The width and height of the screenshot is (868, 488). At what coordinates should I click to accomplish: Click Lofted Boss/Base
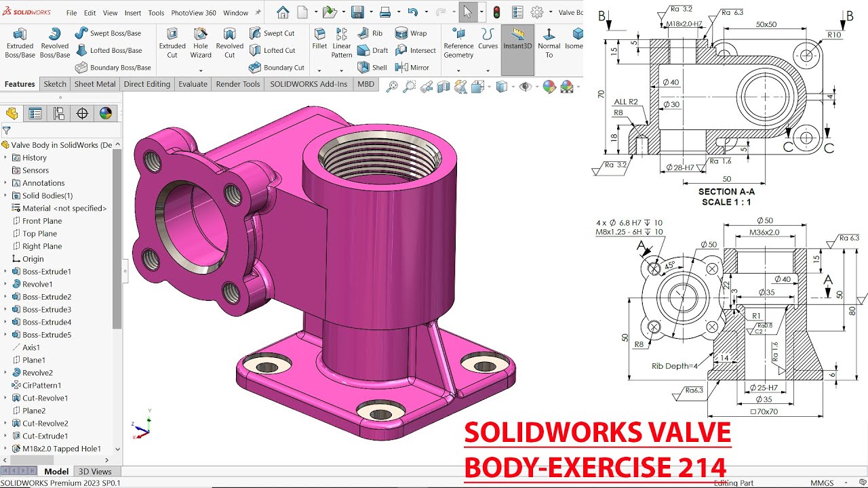[108, 50]
